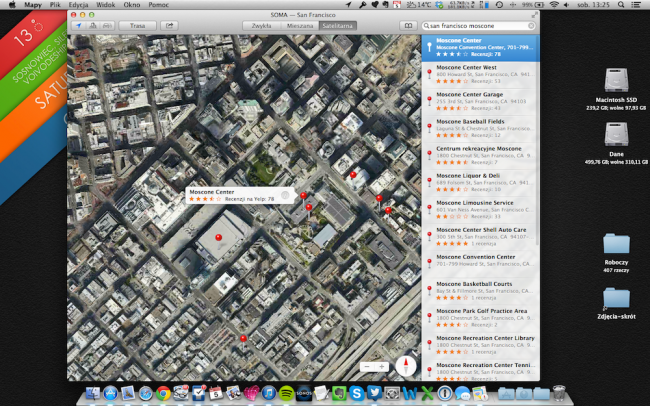Open Evernote from the dock
Image resolution: width=650 pixels, height=406 pixels.
point(339,393)
